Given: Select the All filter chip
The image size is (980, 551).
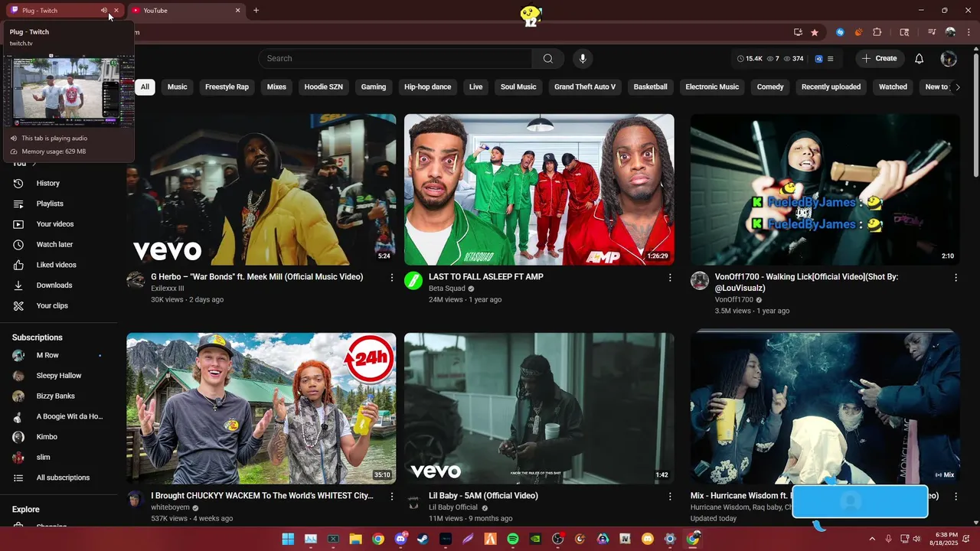Looking at the screenshot, I should (145, 86).
